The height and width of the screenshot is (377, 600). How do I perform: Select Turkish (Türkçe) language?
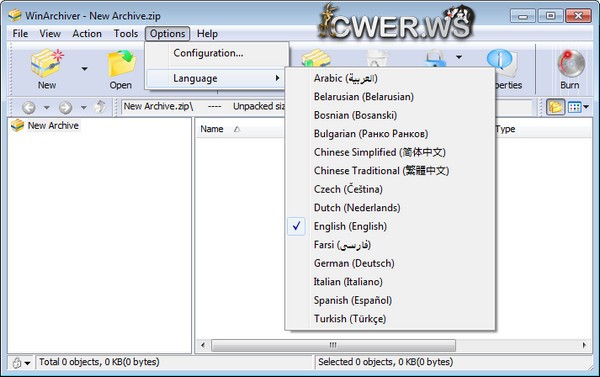tap(390, 318)
